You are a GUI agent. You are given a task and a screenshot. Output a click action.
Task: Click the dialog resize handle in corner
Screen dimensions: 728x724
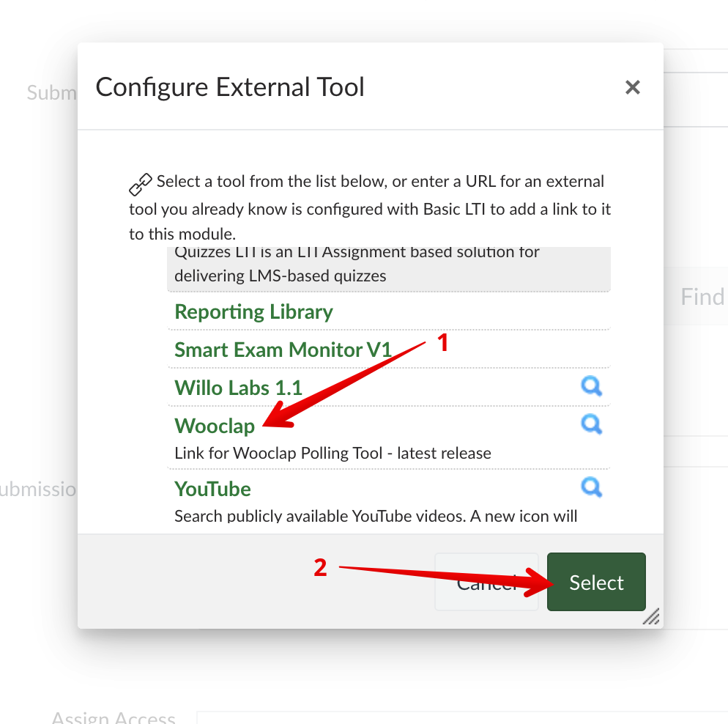click(x=650, y=616)
